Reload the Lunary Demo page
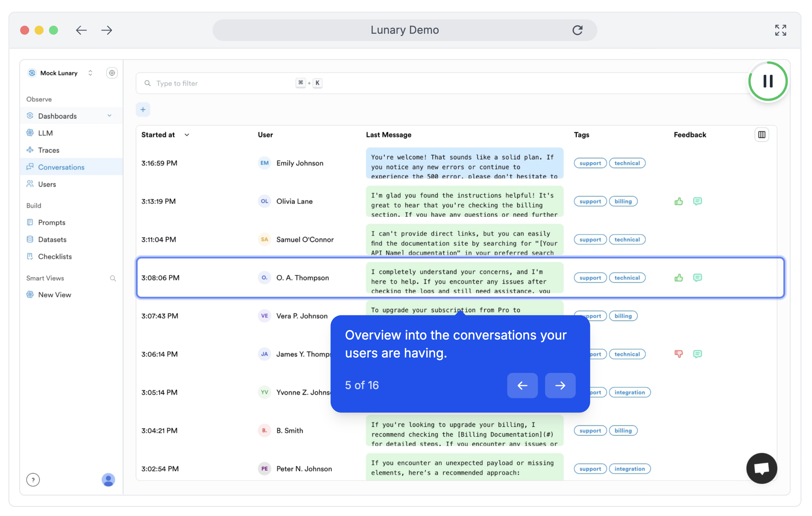Viewport: 812px width, 516px height. pyautogui.click(x=577, y=30)
